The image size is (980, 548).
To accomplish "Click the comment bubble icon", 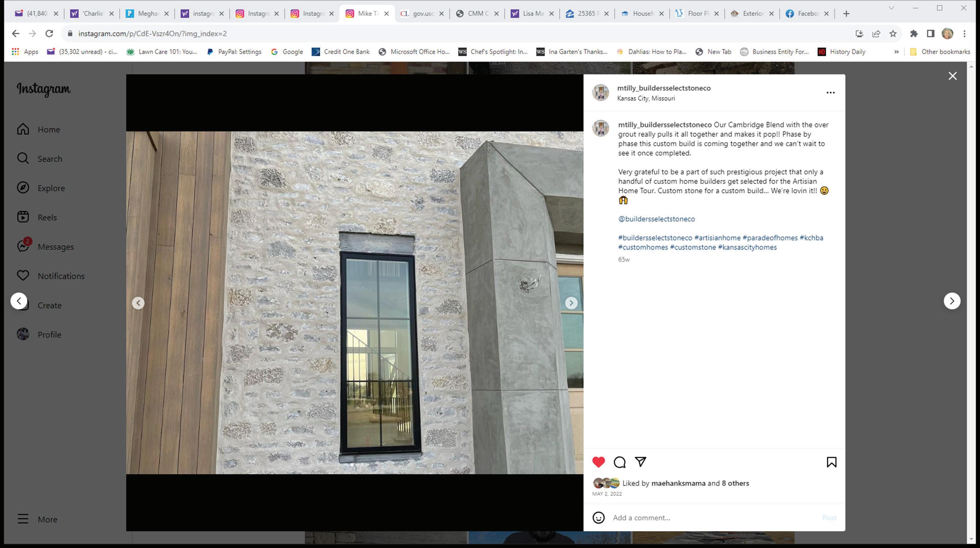I will 619,462.
